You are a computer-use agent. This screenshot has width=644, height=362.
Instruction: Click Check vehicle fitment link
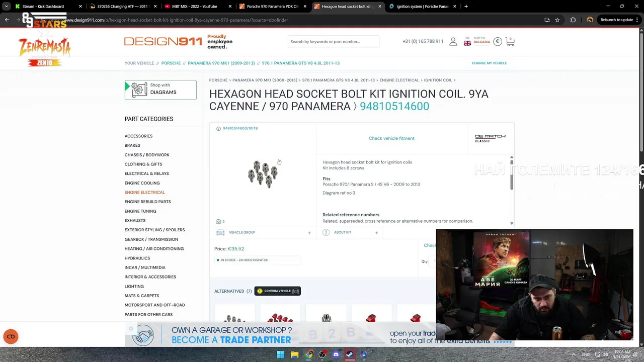[391, 138]
